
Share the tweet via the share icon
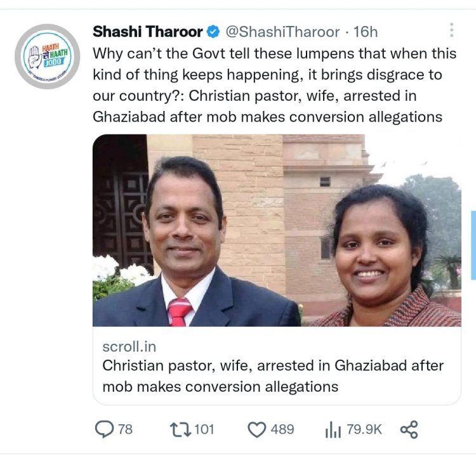tap(409, 429)
